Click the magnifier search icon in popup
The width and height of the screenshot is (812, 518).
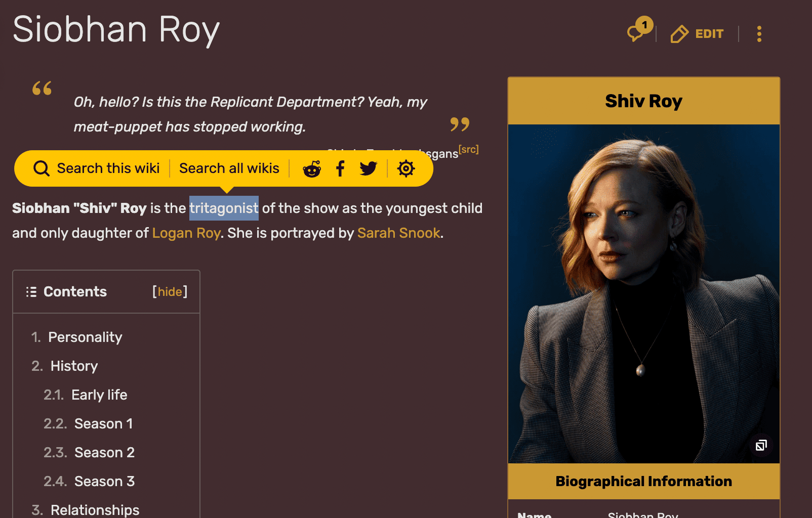point(42,168)
